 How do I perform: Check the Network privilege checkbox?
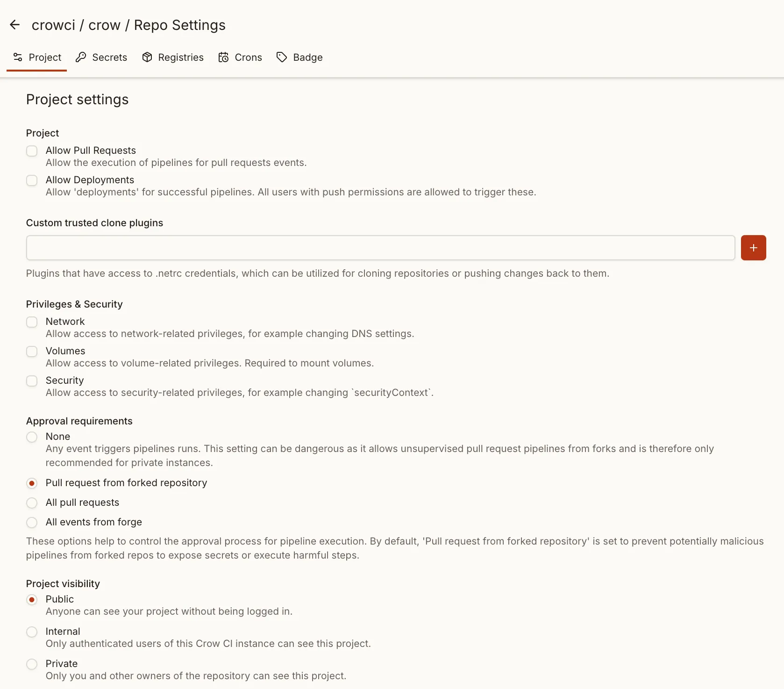[x=31, y=322]
